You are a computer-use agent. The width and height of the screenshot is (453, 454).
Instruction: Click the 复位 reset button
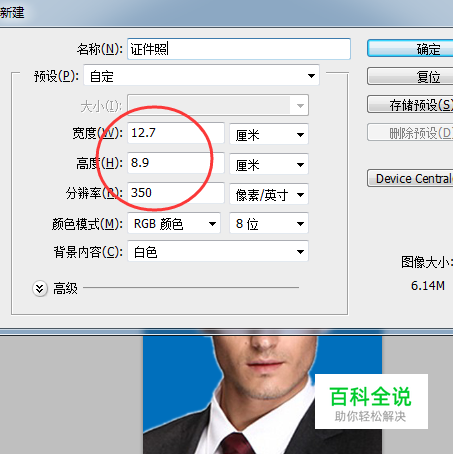click(x=410, y=76)
